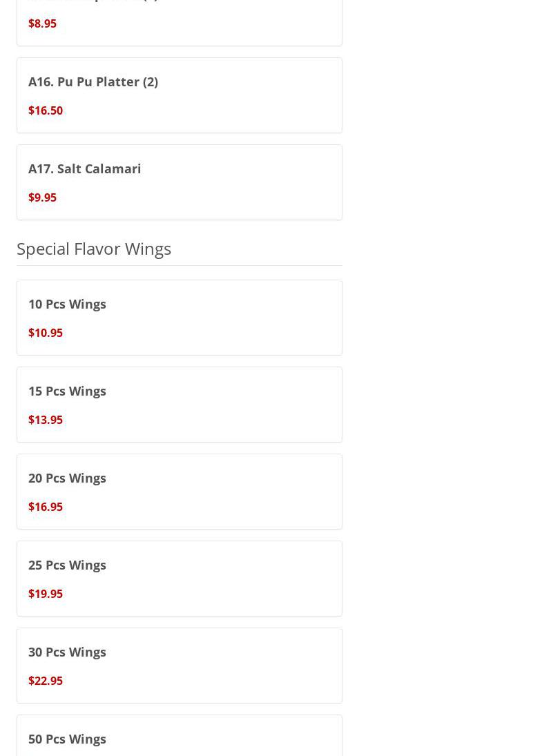
Task: Select the 20 Pcs Wings item
Action: (67, 478)
